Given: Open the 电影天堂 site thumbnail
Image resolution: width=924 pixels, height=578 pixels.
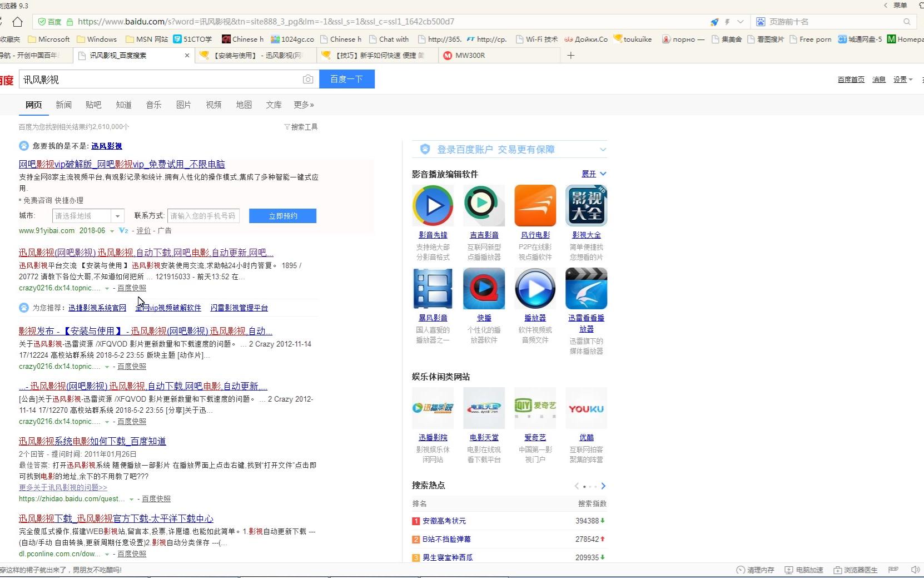Looking at the screenshot, I should click(x=484, y=408).
